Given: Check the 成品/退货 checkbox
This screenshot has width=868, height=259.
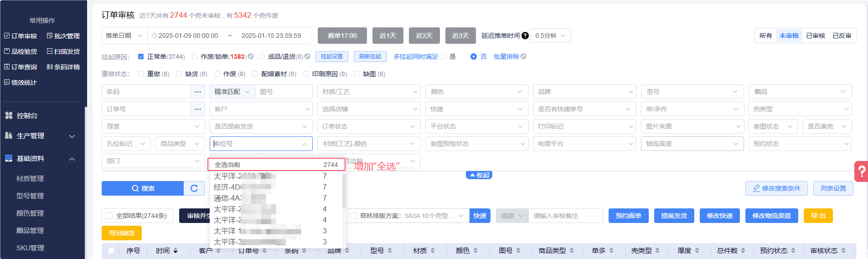Looking at the screenshot, I should tap(262, 57).
